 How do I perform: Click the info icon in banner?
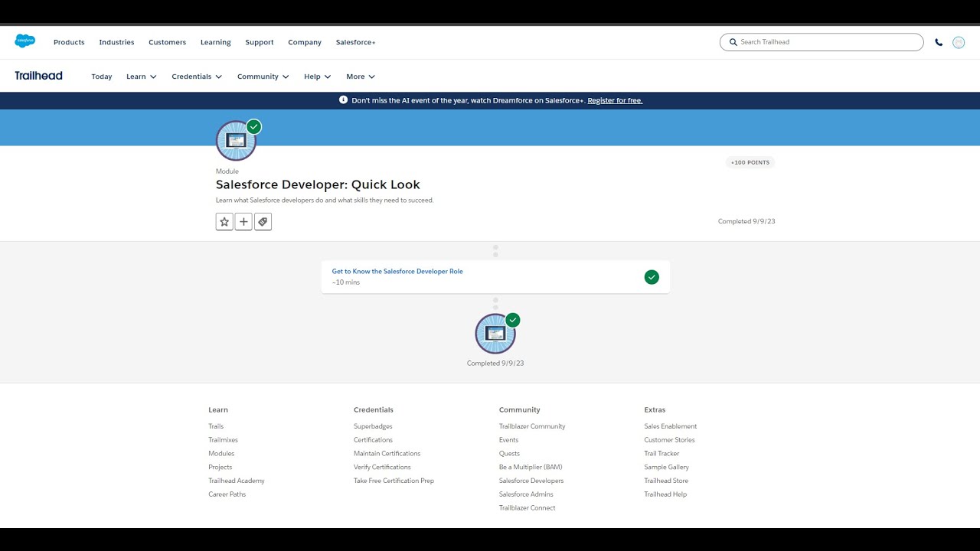[343, 100]
